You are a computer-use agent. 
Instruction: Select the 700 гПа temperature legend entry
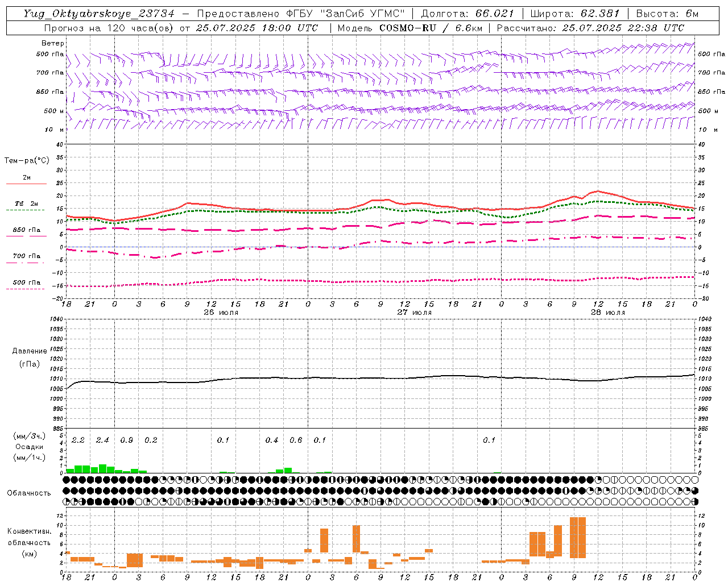(x=27, y=256)
